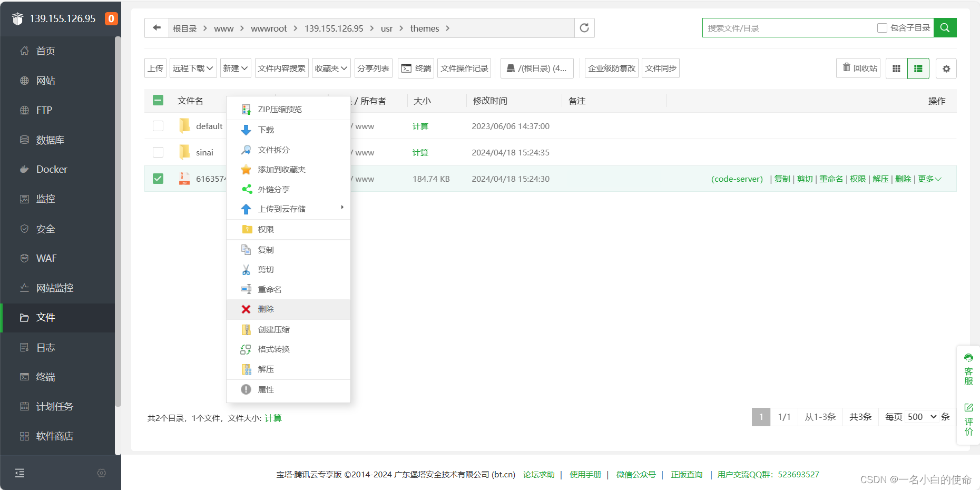Choose 权限 from context menu
This screenshot has height=490, width=980.
tap(288, 230)
